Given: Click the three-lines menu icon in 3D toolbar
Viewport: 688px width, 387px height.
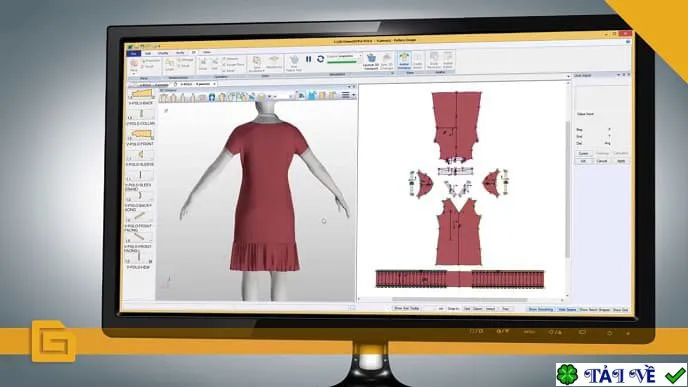Looking at the screenshot, I should click(346, 95).
